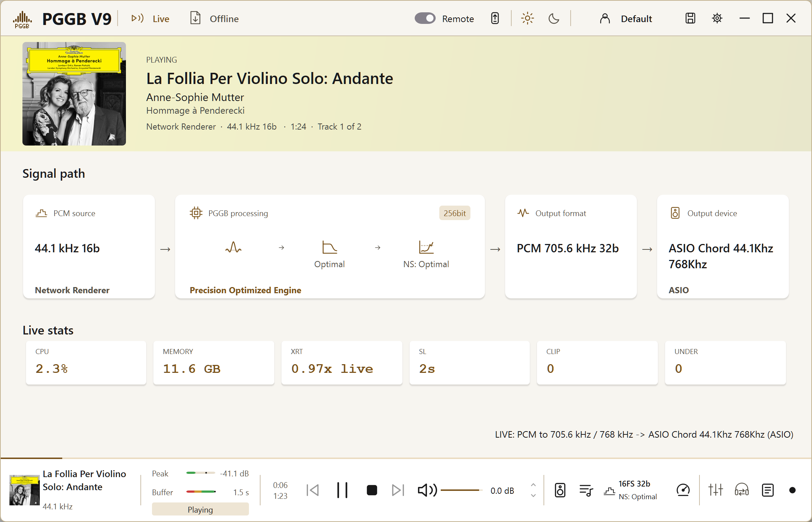This screenshot has width=812, height=522.
Task: Open the headphone crossfeed icon
Action: point(742,491)
